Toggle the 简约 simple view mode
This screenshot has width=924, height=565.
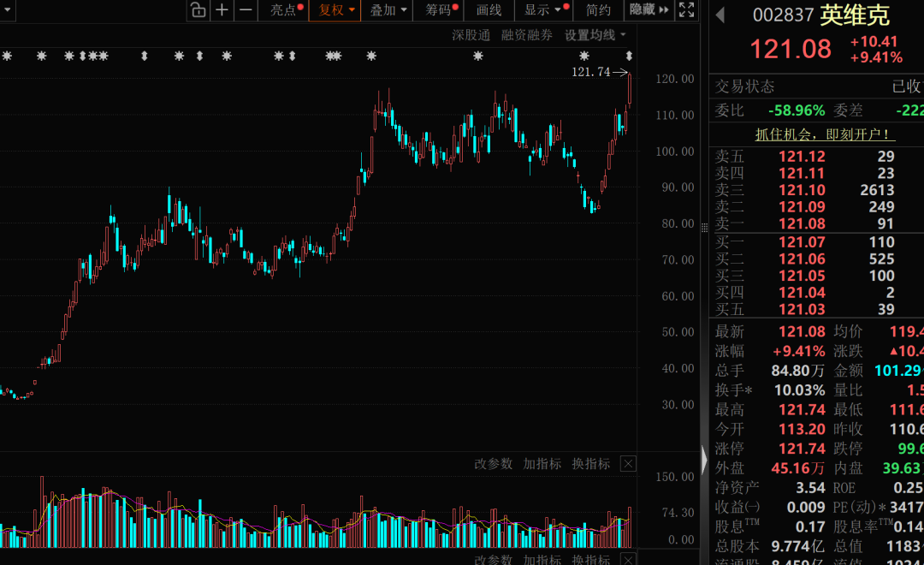click(598, 10)
